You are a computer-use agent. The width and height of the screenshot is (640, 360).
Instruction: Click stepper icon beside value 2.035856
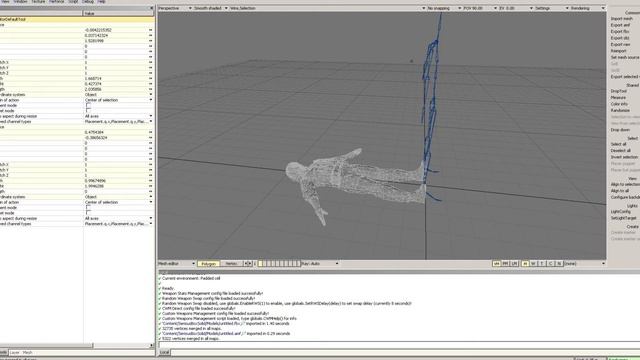(151, 89)
